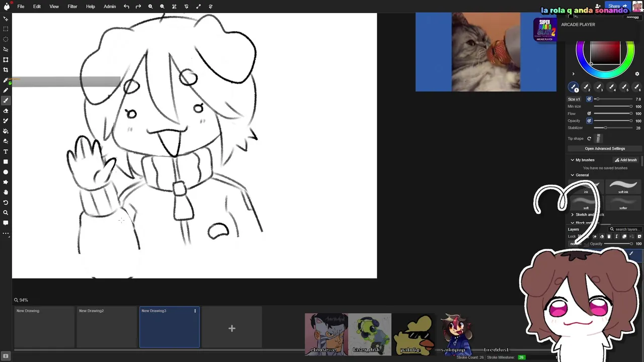Select the rotate view tool
Image resolution: width=644 pixels, height=362 pixels.
click(x=6, y=203)
